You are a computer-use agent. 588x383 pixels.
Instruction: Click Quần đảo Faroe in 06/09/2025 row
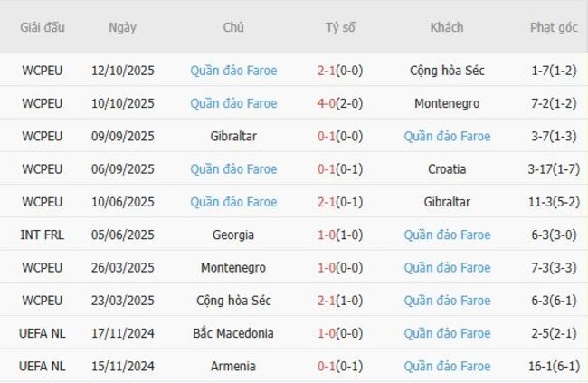coord(233,168)
